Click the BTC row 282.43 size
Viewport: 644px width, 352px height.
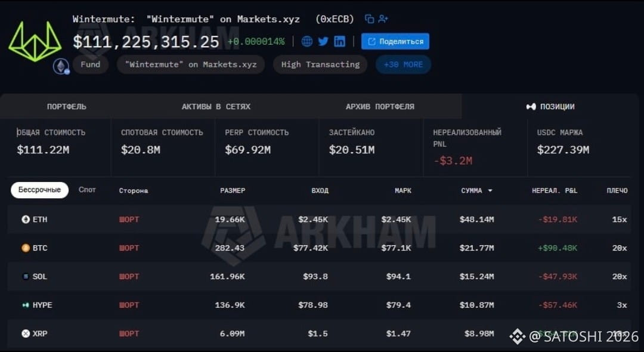coord(230,248)
